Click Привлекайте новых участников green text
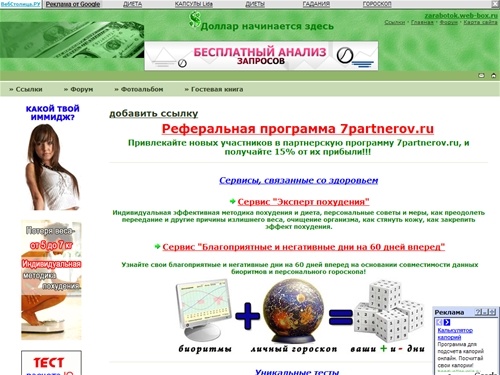The height and width of the screenshot is (375, 500). [x=298, y=147]
